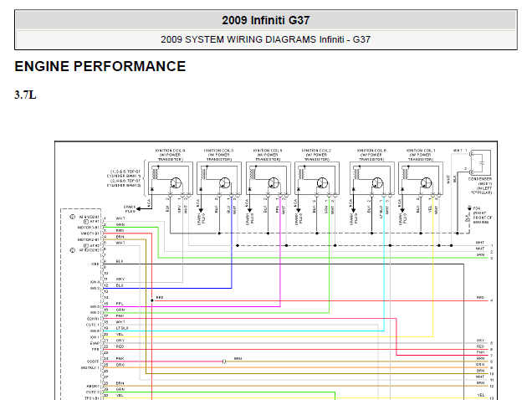Click the 'WHT' wire label at connector pin 1
532x400 pixels.
[x=120, y=218]
